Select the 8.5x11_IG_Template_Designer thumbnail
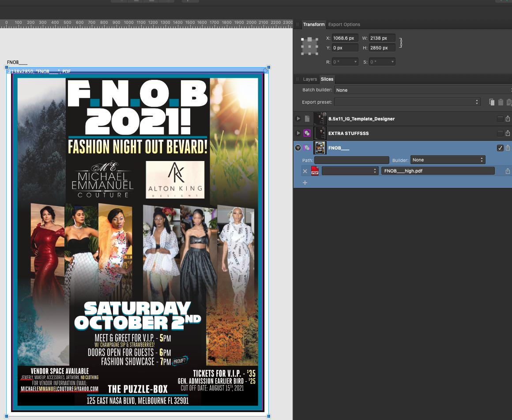The width and height of the screenshot is (512, 420). coord(320,119)
